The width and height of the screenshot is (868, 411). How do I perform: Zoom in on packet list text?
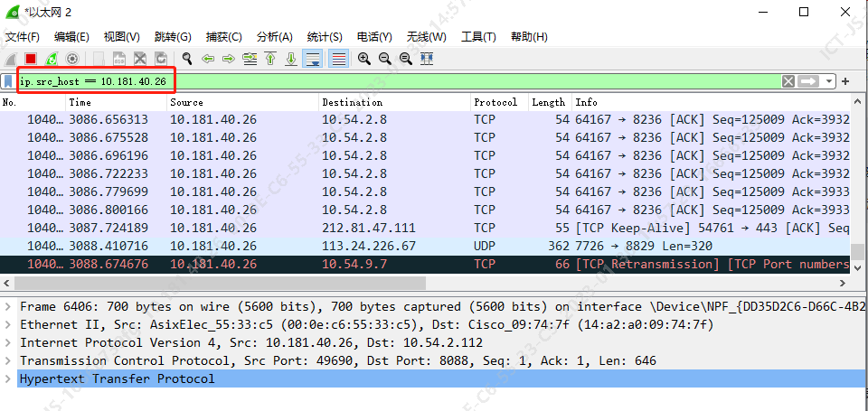(364, 59)
